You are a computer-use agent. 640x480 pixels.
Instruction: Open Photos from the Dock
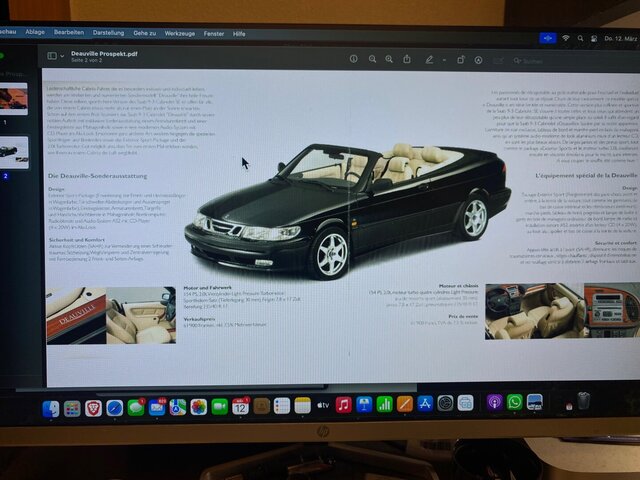click(x=199, y=407)
